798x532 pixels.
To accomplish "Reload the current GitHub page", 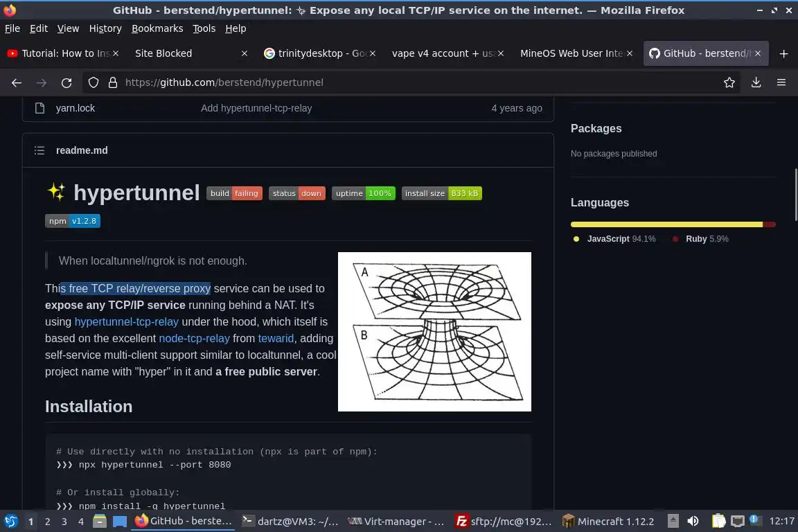I will point(66,82).
